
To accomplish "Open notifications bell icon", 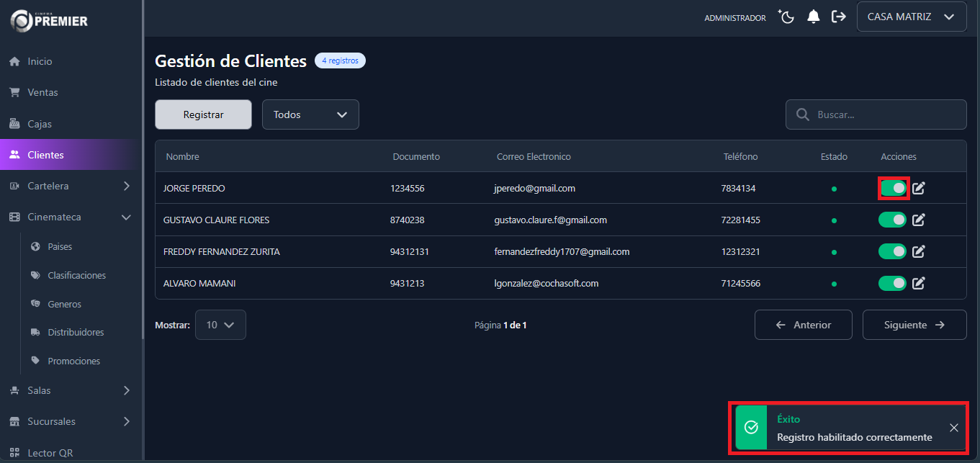I will tap(814, 17).
